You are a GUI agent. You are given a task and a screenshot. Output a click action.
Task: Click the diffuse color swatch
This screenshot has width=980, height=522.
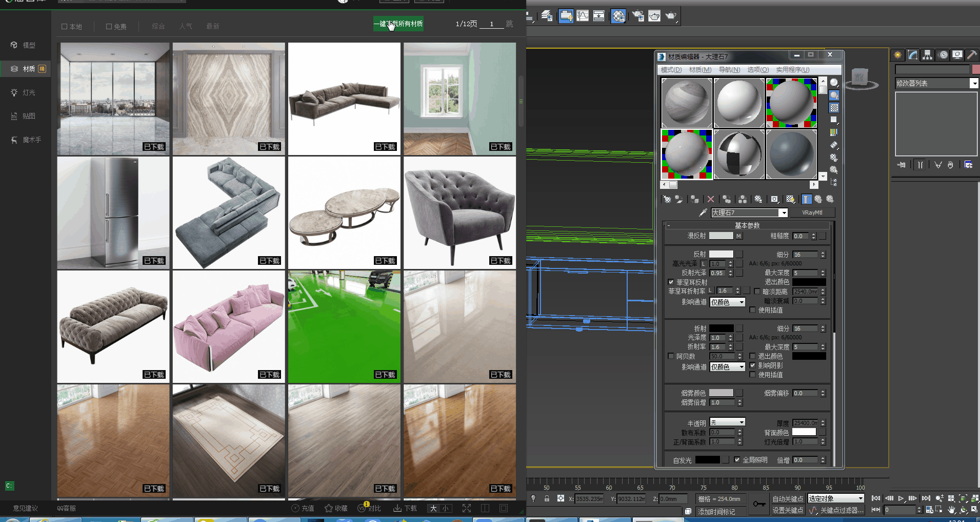(721, 236)
